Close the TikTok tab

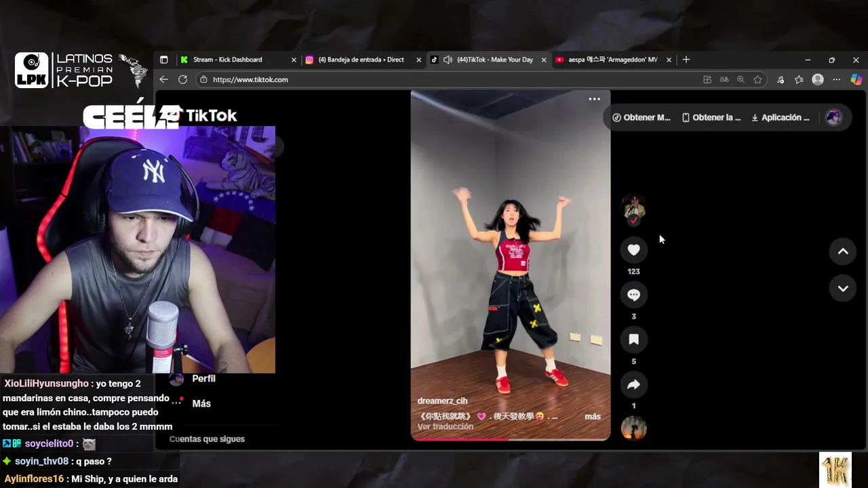543,60
